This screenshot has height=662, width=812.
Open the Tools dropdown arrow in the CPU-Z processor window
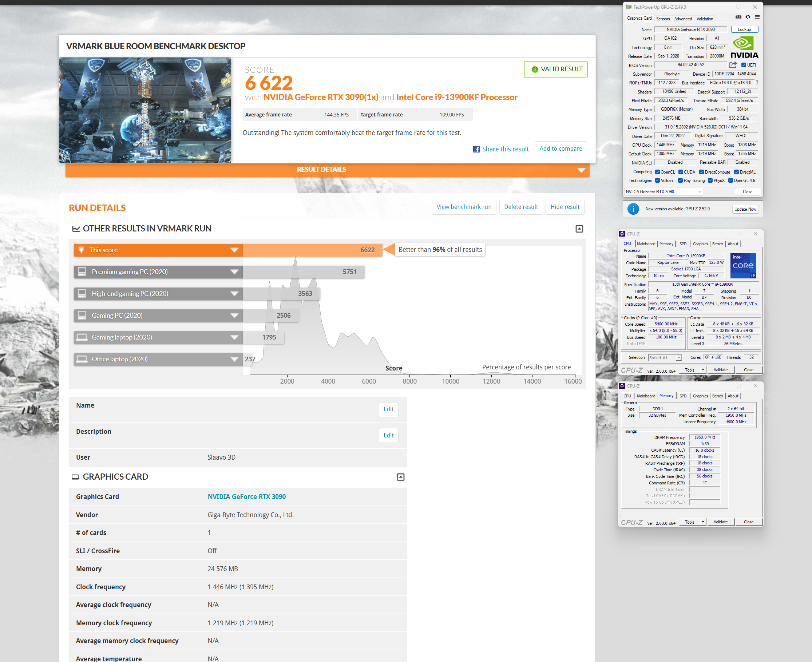[703, 370]
